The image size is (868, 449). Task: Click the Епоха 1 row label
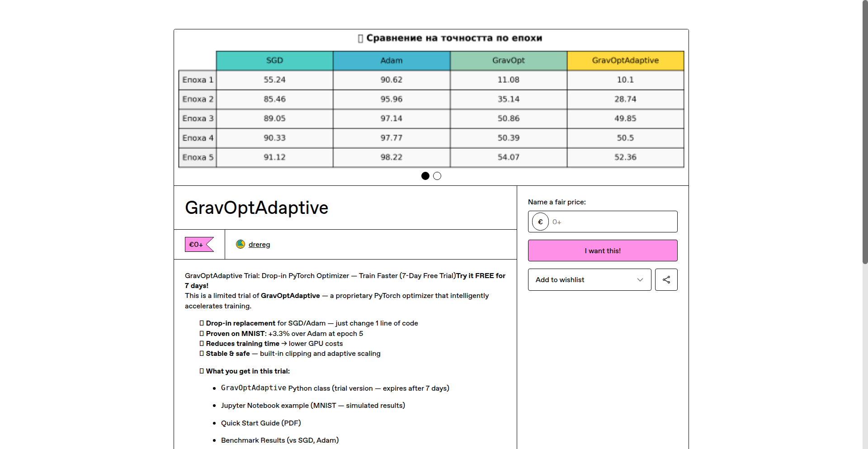click(x=198, y=80)
